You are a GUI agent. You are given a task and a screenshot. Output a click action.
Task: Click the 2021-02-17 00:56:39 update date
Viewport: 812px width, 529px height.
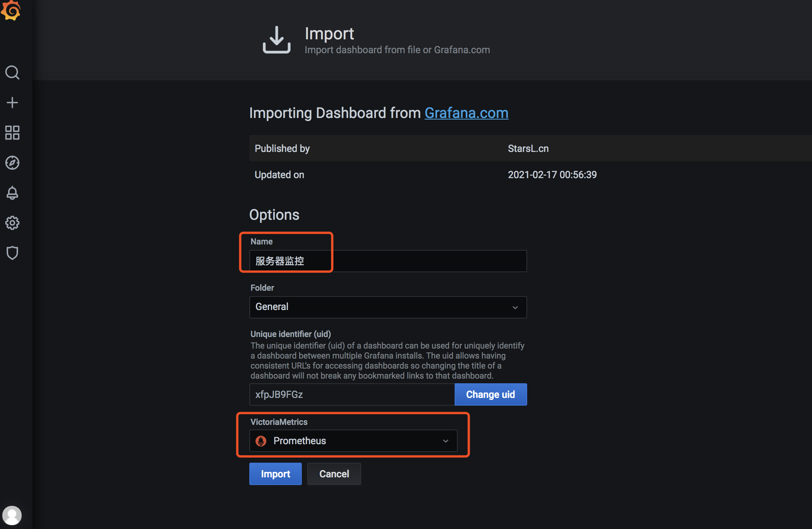click(x=552, y=175)
